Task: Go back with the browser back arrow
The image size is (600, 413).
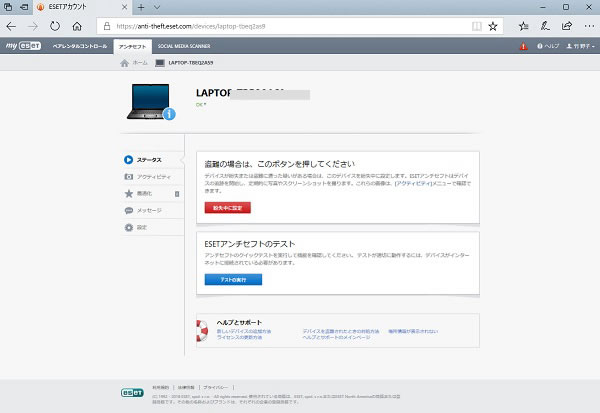Action: tap(11, 26)
